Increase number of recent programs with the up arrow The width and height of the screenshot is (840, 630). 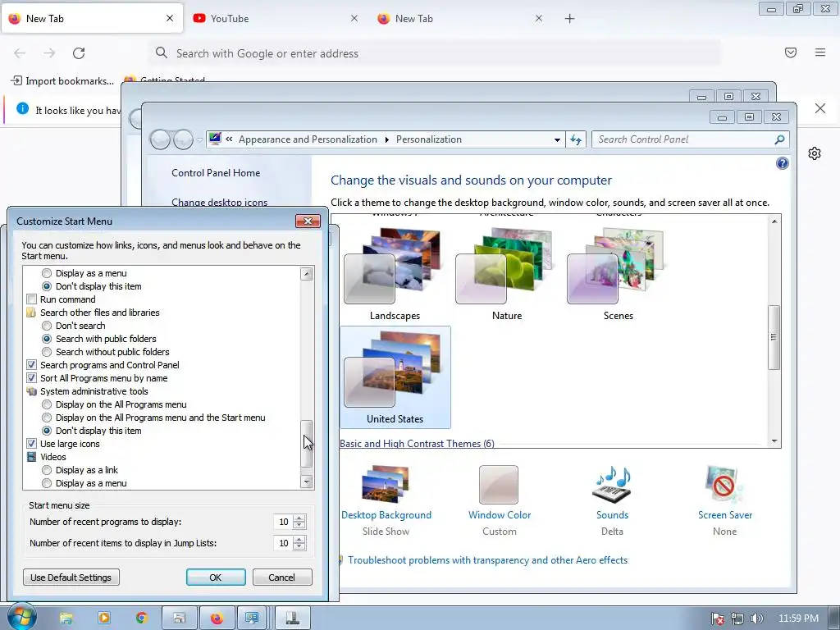pos(299,518)
